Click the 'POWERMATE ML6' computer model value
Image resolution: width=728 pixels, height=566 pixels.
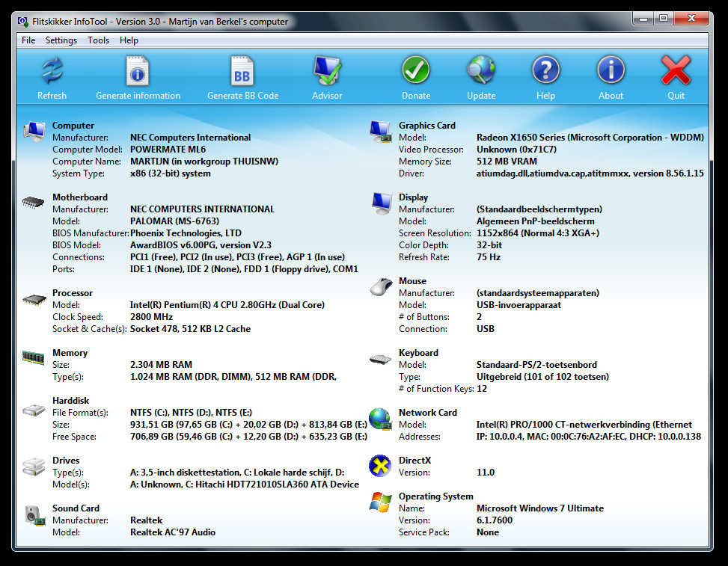[168, 150]
